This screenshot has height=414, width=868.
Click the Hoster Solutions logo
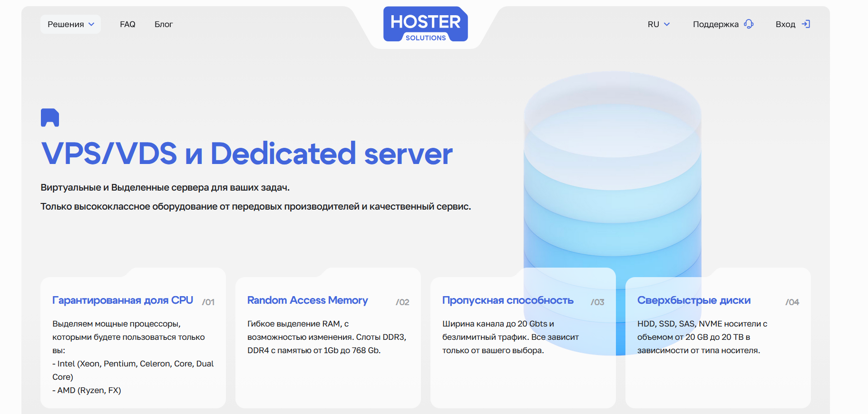(425, 24)
